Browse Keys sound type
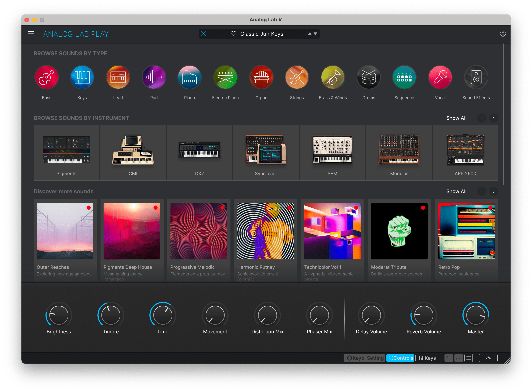This screenshot has height=392, width=532. point(82,77)
